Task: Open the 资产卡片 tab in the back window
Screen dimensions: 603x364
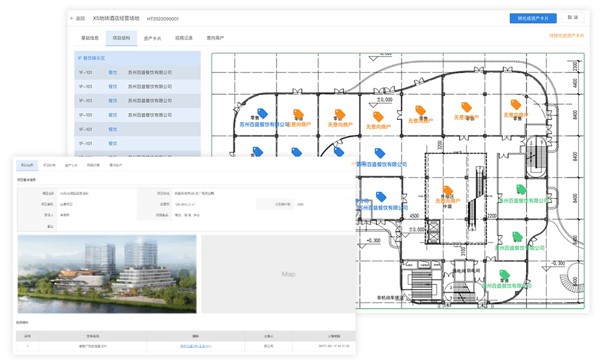Action: pyautogui.click(x=152, y=38)
